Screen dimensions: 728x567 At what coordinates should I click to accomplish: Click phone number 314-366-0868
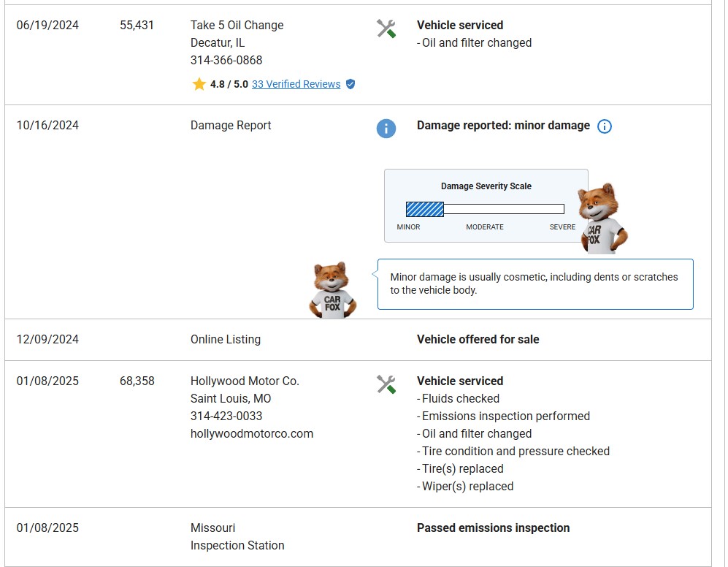point(226,60)
